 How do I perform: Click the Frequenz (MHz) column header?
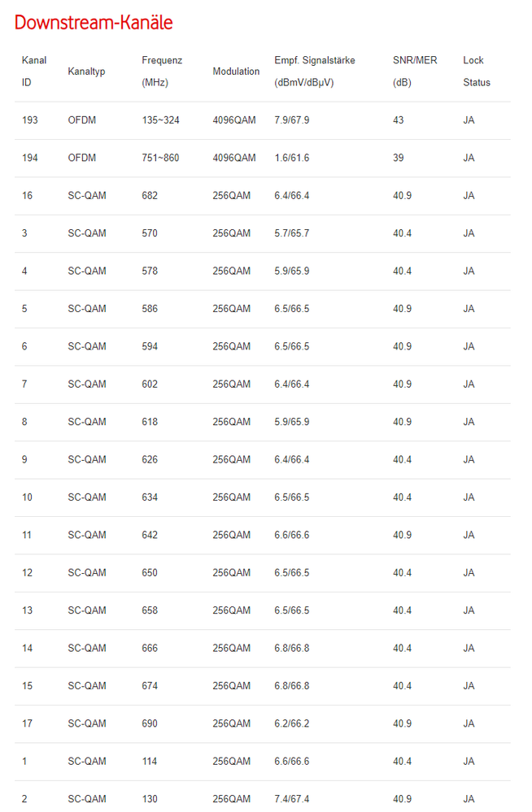pyautogui.click(x=162, y=72)
